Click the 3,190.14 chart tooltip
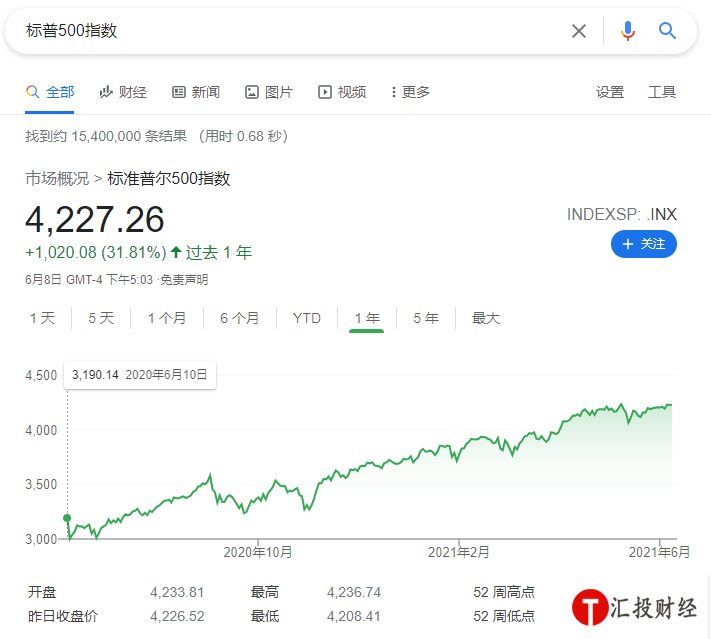Image resolution: width=711 pixels, height=639 pixels. (x=140, y=375)
